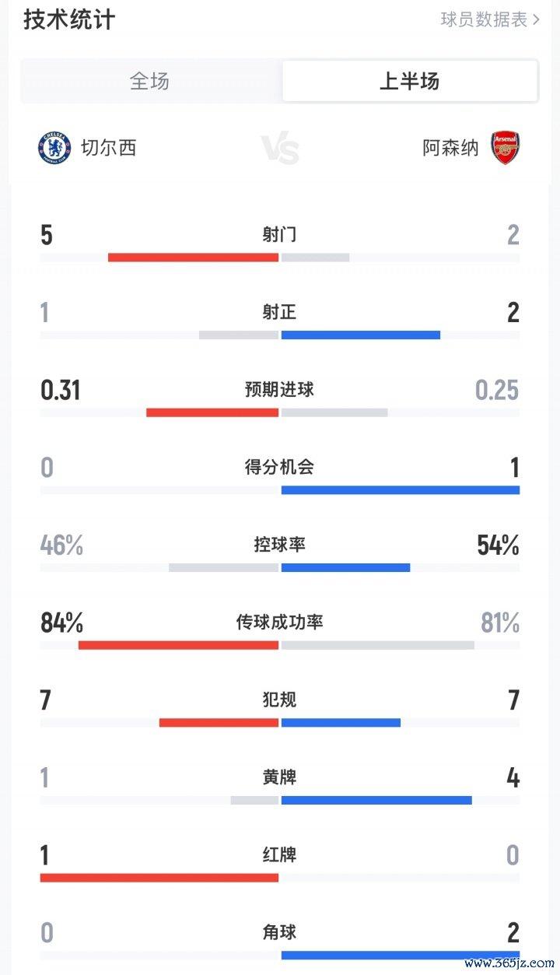
Task: Click the 技术统计 heading
Action: [69, 19]
